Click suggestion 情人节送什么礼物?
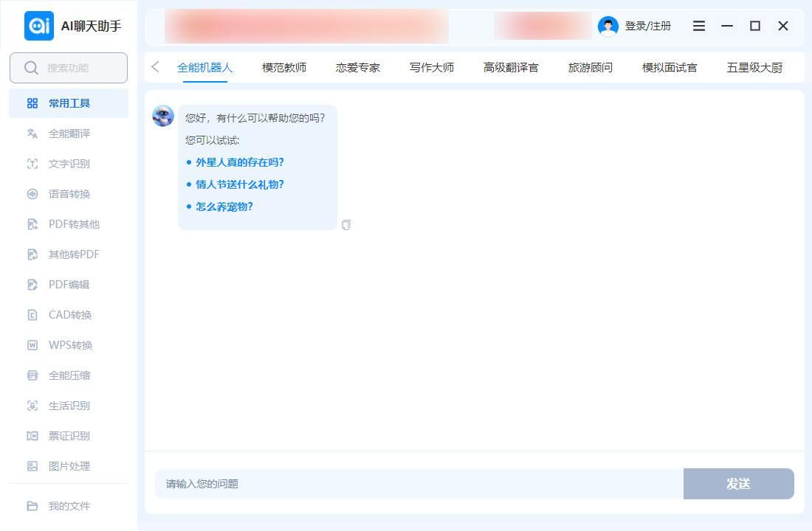The image size is (812, 531). tap(240, 185)
